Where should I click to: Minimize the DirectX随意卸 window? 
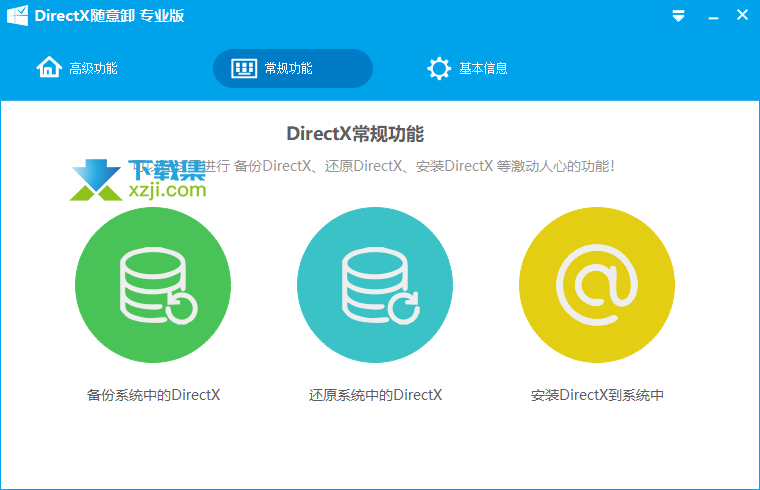(x=713, y=18)
